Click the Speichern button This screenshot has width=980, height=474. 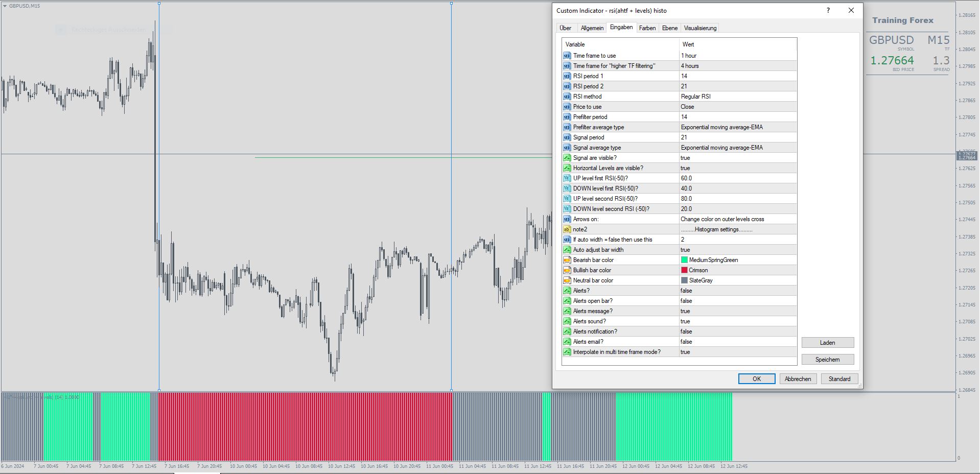pyautogui.click(x=828, y=360)
